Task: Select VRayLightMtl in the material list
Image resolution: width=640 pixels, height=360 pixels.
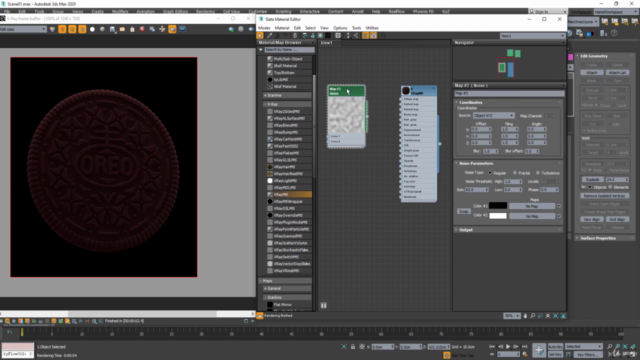Action: pyautogui.click(x=289, y=181)
